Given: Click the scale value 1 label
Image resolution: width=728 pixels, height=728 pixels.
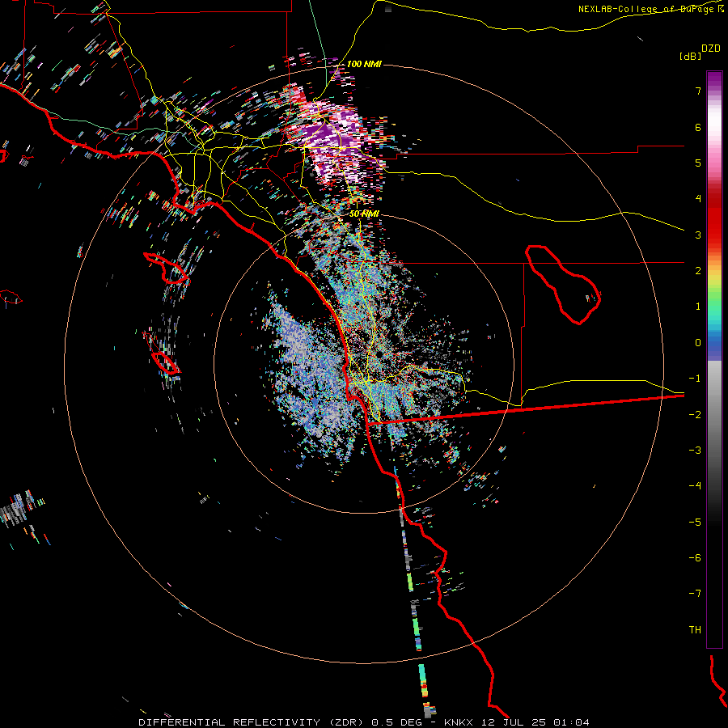Looking at the screenshot, I should [698, 307].
